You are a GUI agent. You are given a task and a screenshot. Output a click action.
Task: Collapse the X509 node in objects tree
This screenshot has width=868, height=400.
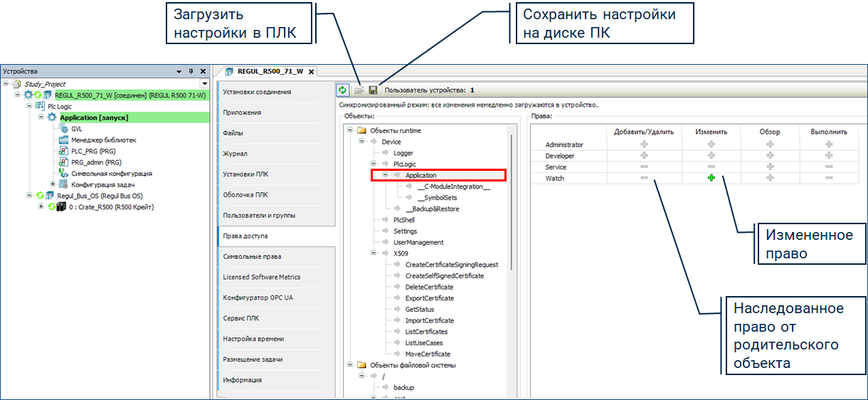coord(373,253)
